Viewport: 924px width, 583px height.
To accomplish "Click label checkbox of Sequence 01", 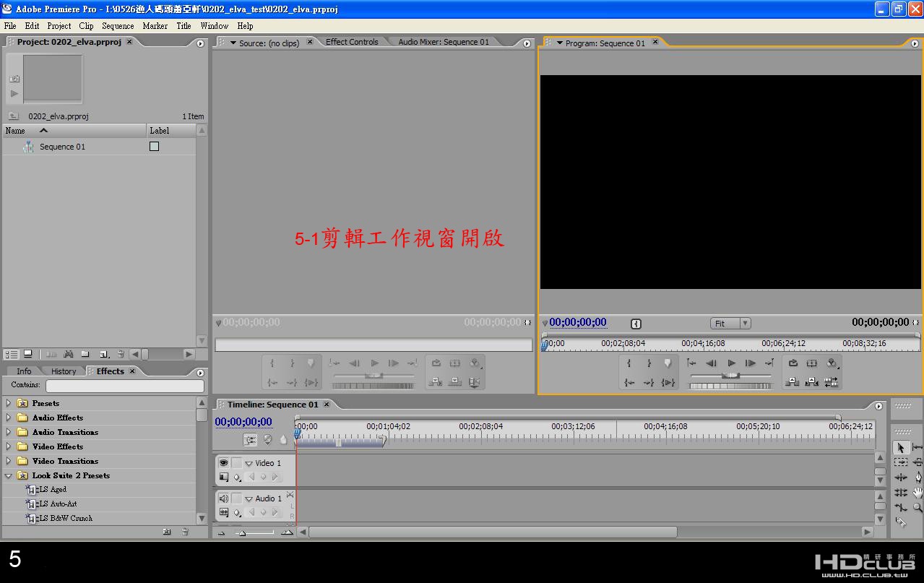I will pos(154,146).
